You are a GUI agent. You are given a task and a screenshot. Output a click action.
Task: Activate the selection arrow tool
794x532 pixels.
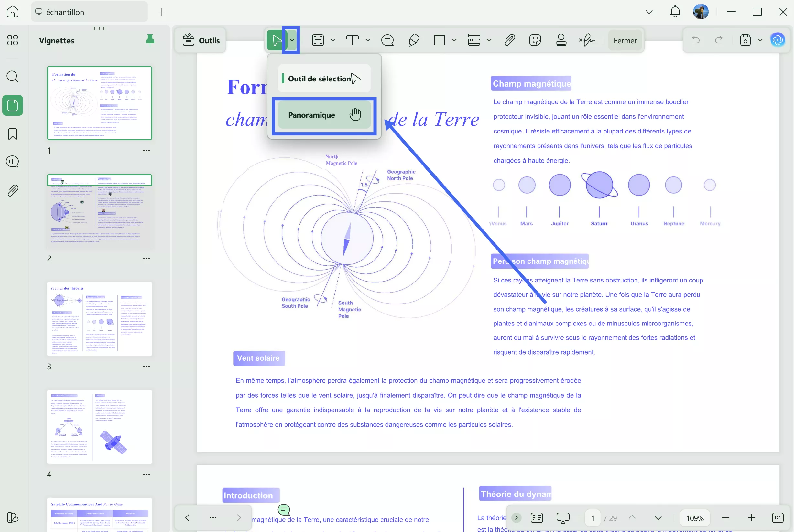[276, 40]
